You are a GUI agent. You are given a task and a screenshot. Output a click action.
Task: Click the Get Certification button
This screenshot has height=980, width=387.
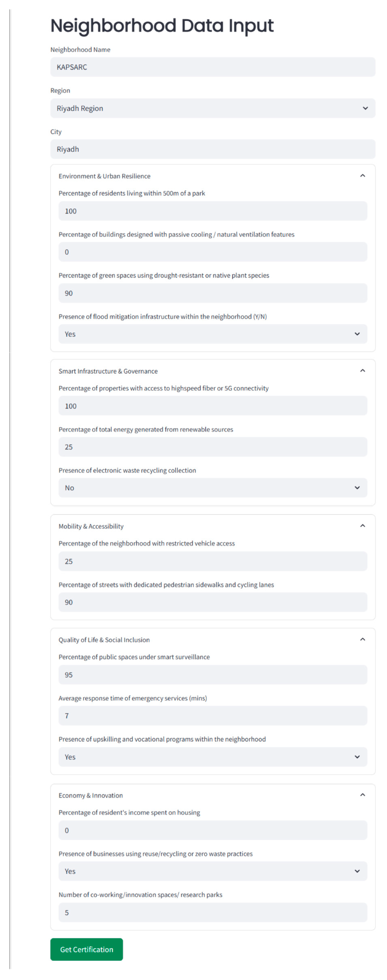coord(86,949)
